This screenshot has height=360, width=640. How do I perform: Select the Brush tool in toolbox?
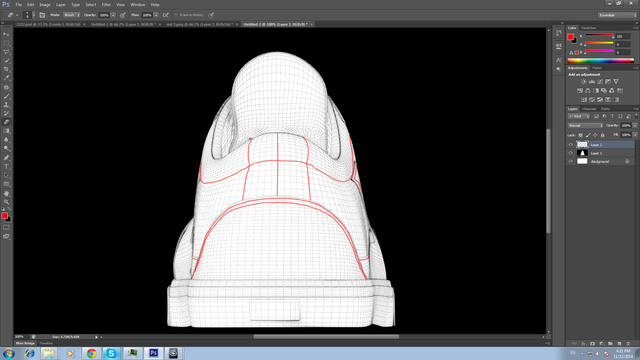pos(6,96)
